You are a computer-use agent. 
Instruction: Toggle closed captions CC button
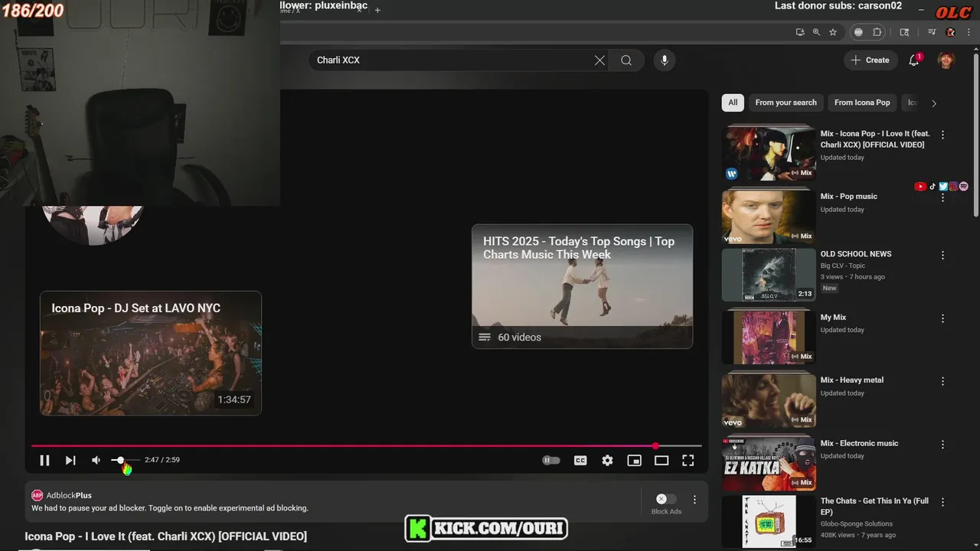(x=580, y=460)
